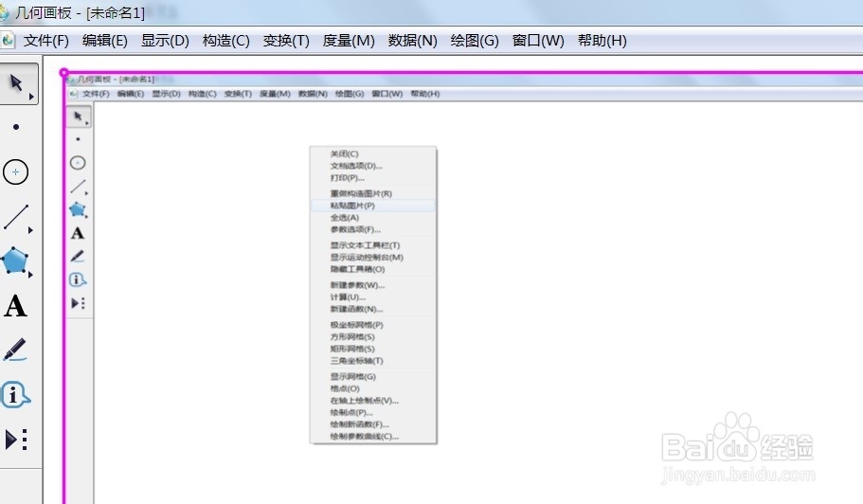Click the small line tool inside pasted picture

click(78, 187)
